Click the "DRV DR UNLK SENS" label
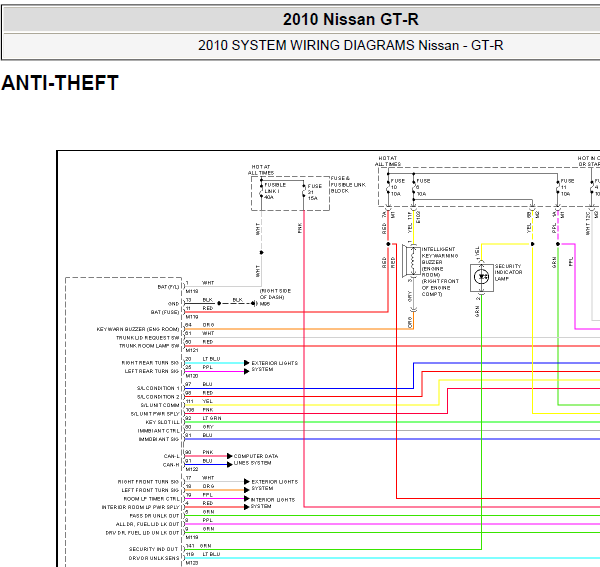The height and width of the screenshot is (567, 600). pyautogui.click(x=153, y=558)
